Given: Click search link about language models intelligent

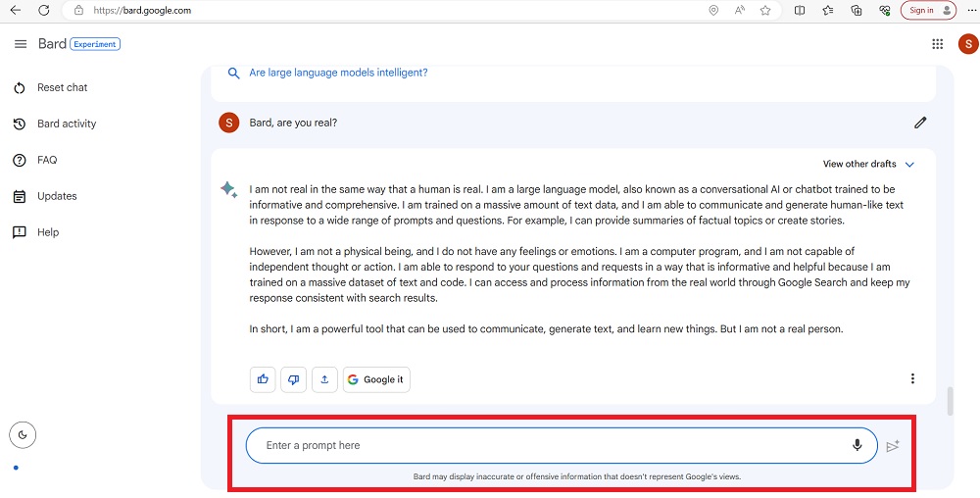Looking at the screenshot, I should (338, 73).
